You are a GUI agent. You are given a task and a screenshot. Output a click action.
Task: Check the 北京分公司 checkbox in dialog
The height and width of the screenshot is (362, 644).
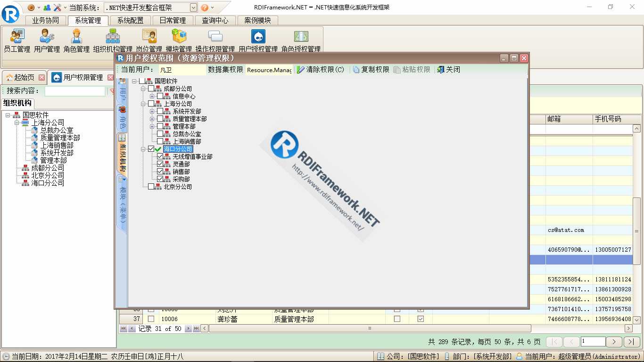point(151,187)
